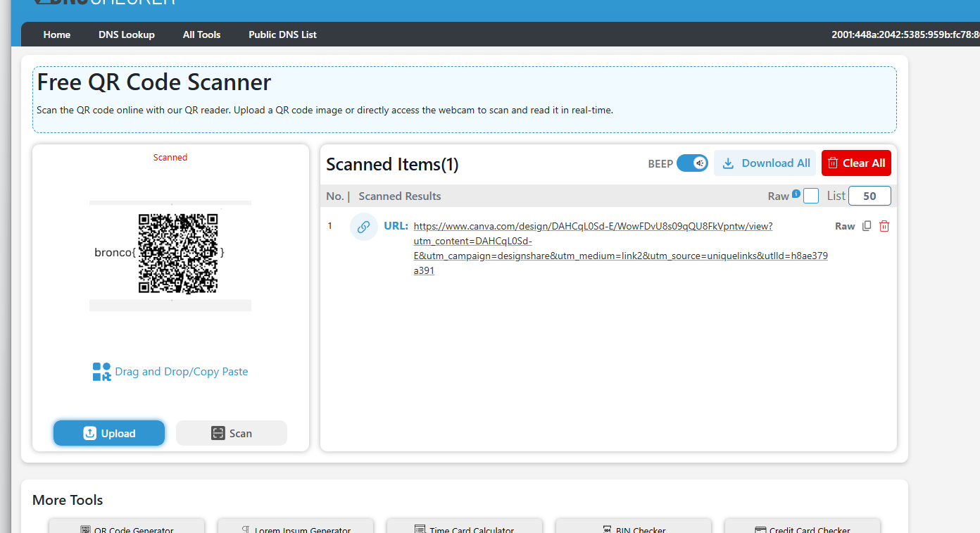Open the DNS Lookup menu item
Screen dimensions: 980x533
point(127,35)
